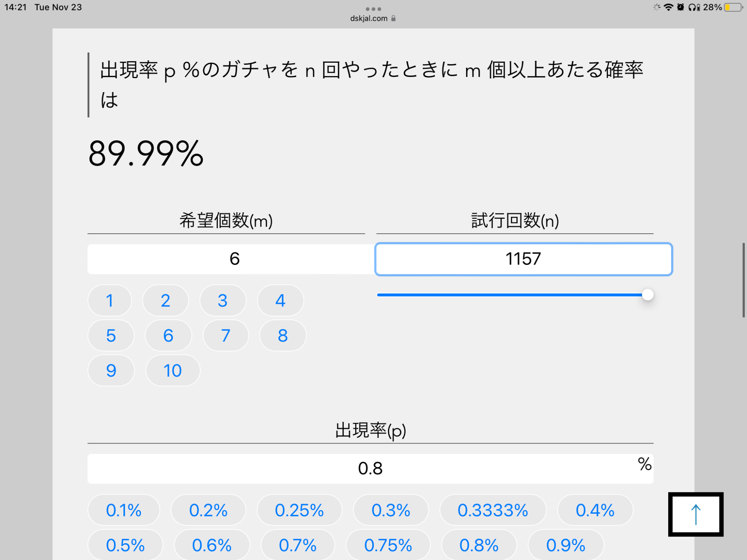747x560 pixels.
Task: Select the 0.8% preset rate
Action: pos(479,545)
